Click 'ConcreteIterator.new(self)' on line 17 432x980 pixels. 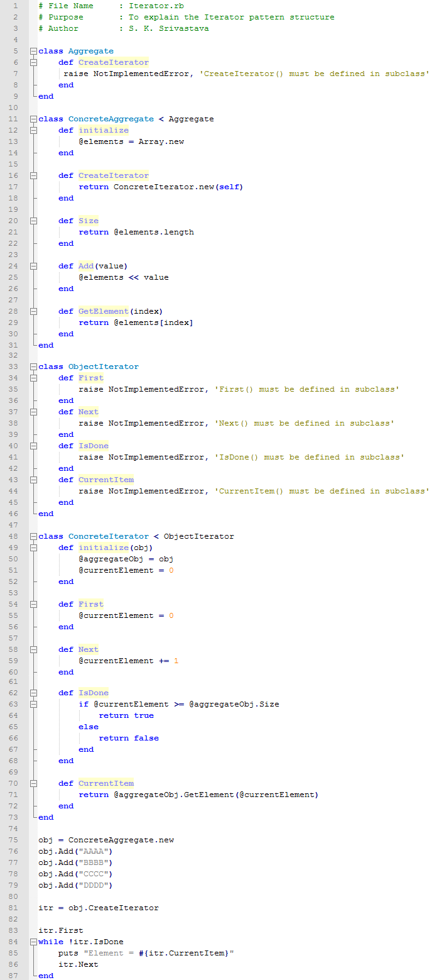point(179,187)
